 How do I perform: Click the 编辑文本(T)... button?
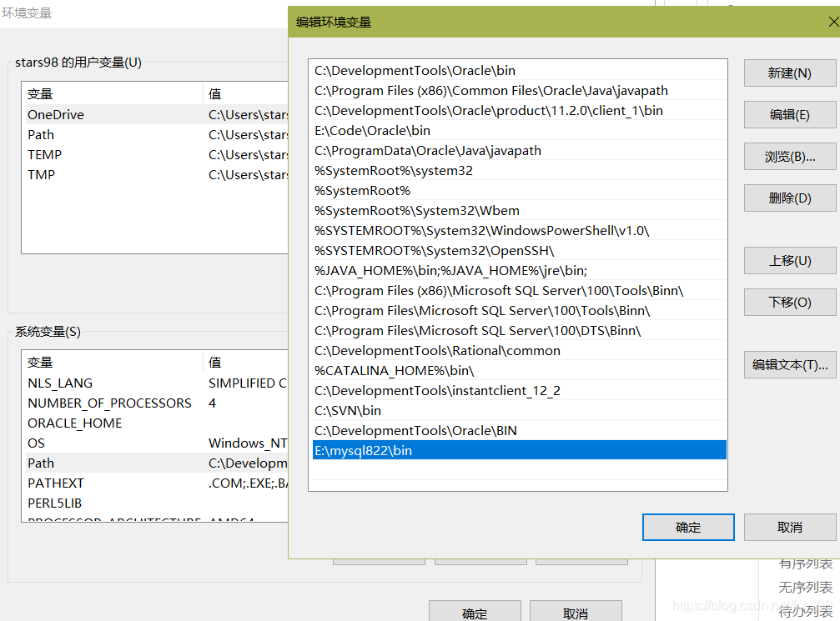point(789,365)
